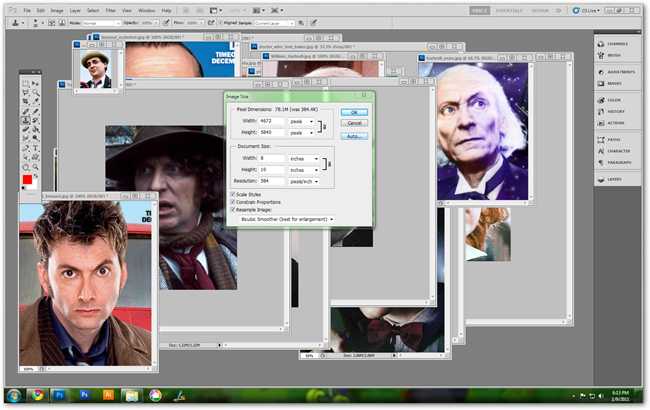Screen dimensions: 650x410
Task: Open the Paragraph panel
Action: [614, 163]
